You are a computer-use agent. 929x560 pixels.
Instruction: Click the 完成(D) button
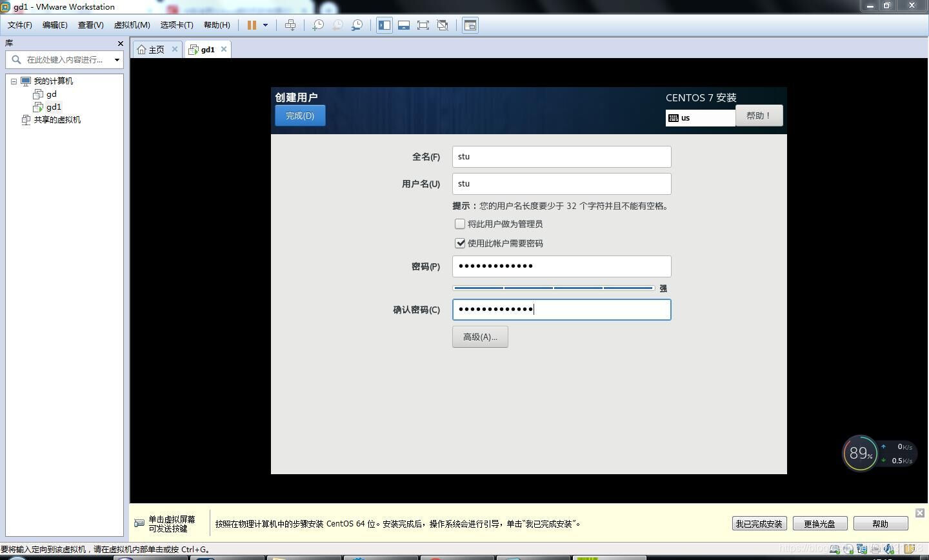pos(300,115)
